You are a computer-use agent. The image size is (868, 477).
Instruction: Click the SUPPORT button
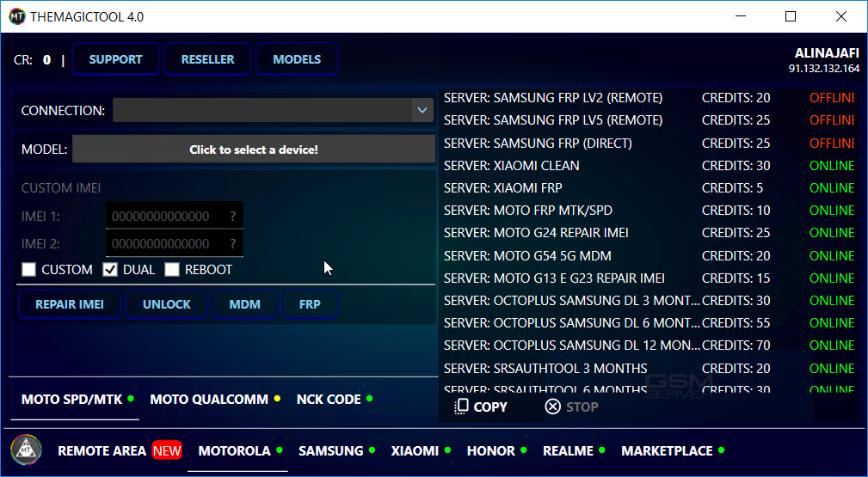115,59
